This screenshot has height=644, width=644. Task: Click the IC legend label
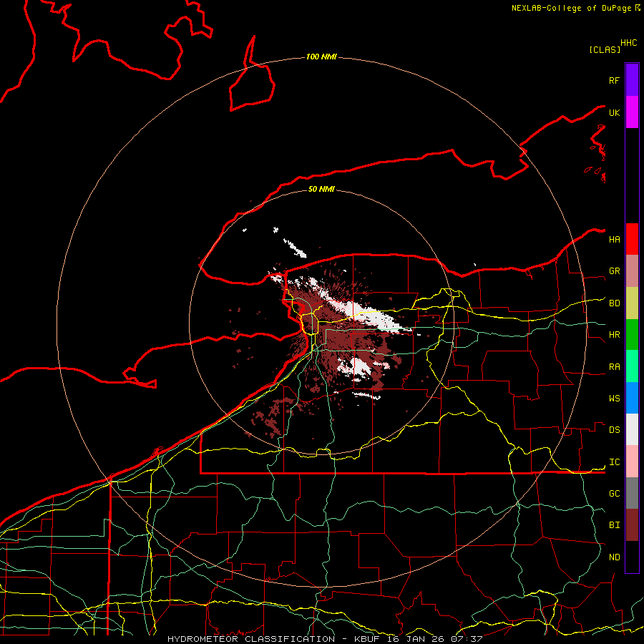click(614, 462)
